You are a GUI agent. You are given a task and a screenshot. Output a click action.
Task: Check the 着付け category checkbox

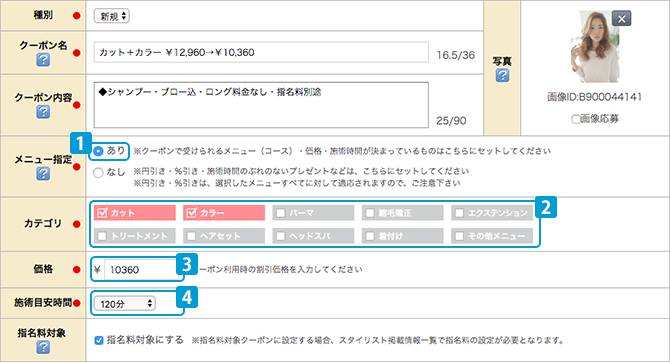(x=370, y=236)
